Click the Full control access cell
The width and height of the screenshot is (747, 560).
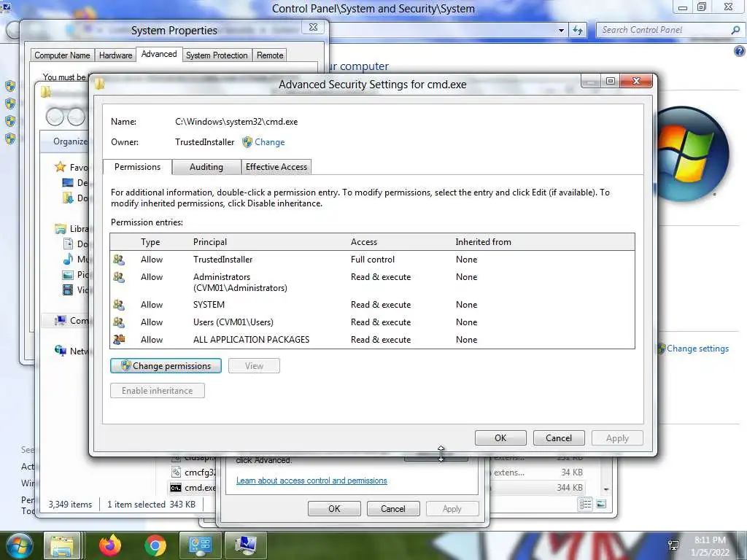point(373,260)
